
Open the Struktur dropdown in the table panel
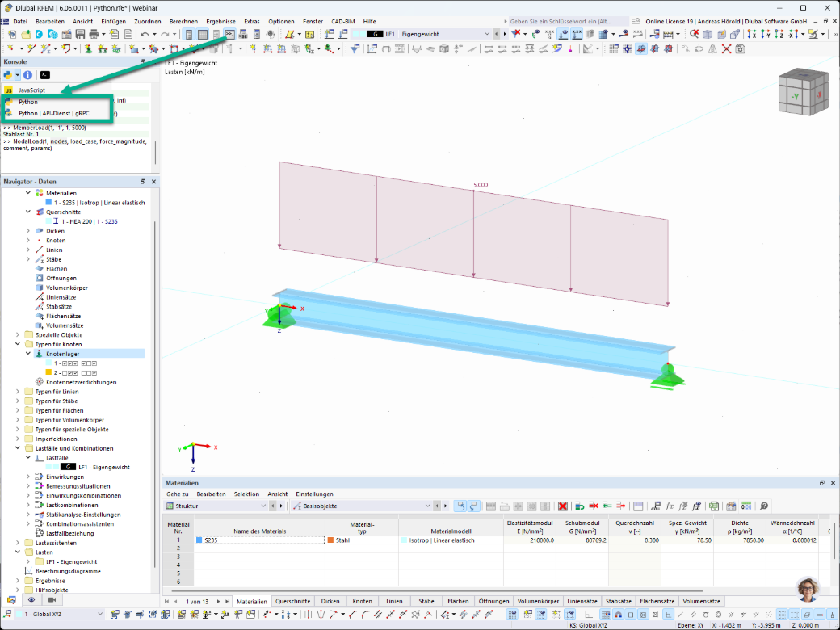point(263,506)
